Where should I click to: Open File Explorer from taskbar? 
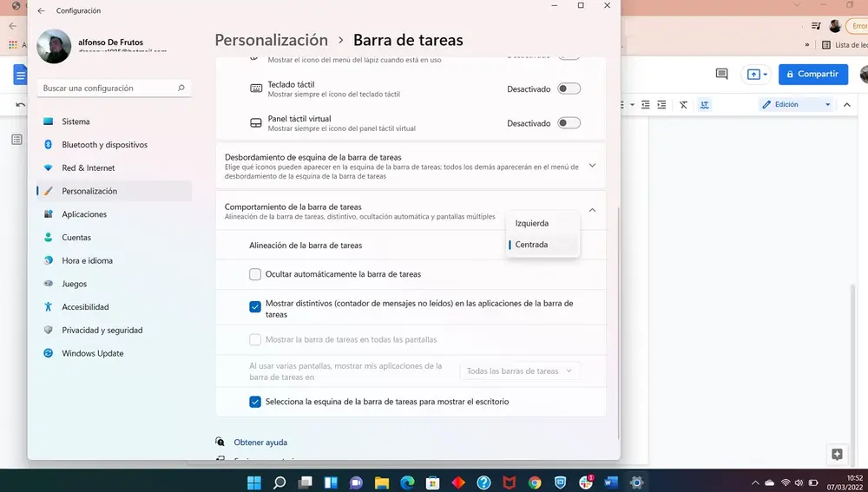click(x=381, y=482)
